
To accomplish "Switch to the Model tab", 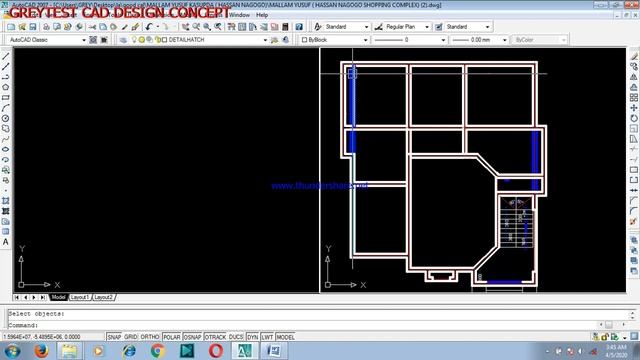I will pyautogui.click(x=58, y=298).
